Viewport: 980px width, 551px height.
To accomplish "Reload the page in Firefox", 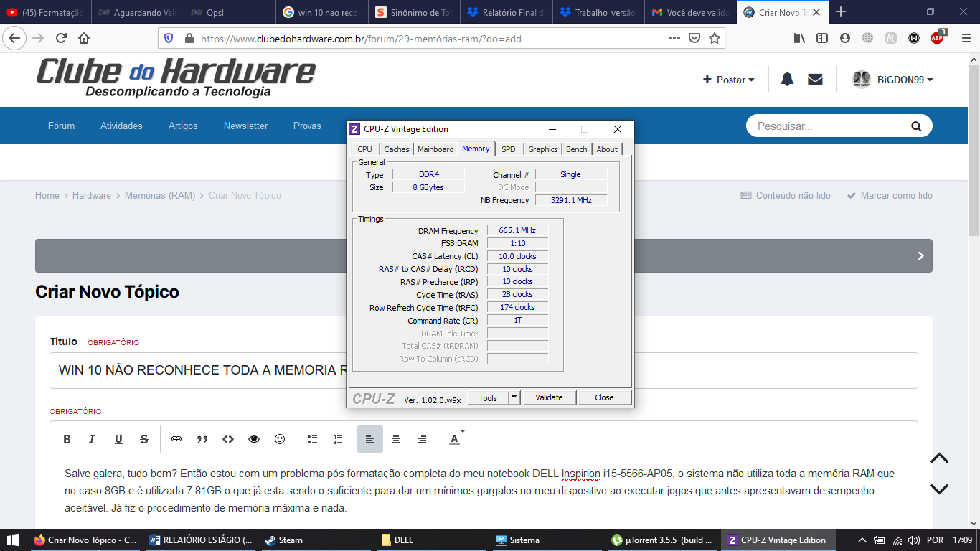I will click(62, 38).
